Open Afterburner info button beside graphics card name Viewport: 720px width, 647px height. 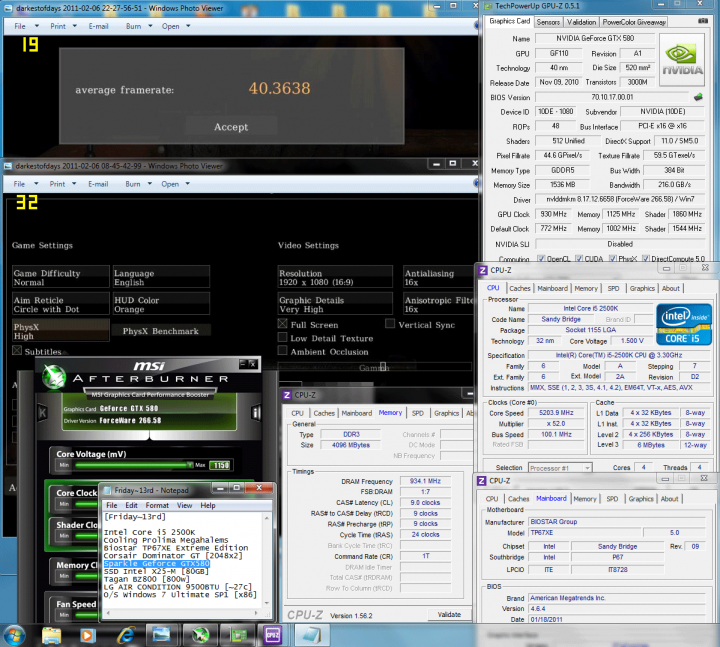click(x=256, y=412)
